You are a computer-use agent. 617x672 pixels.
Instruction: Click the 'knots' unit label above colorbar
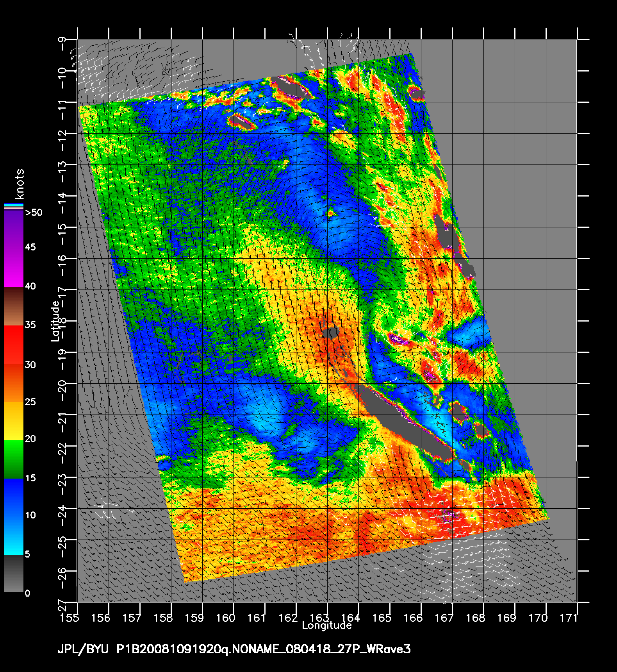point(20,184)
